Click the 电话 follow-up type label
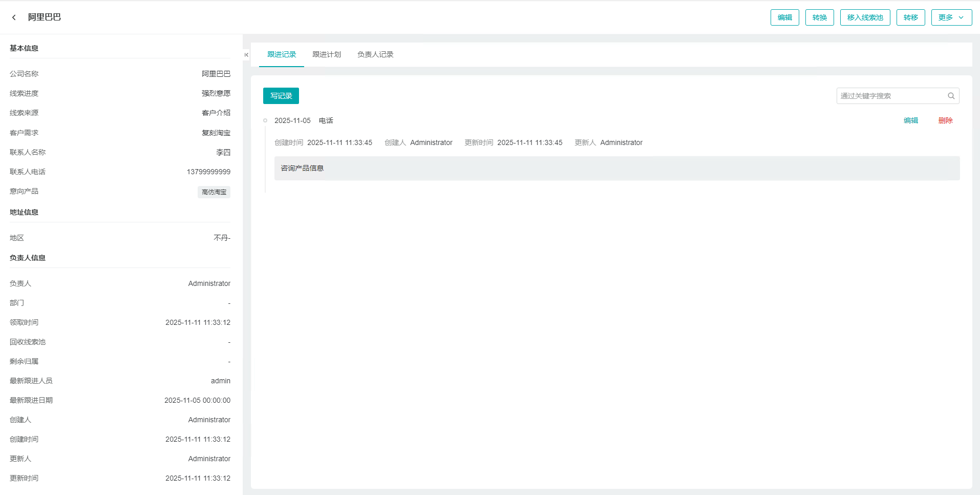Screen dimensions: 980x495 click(x=326, y=120)
